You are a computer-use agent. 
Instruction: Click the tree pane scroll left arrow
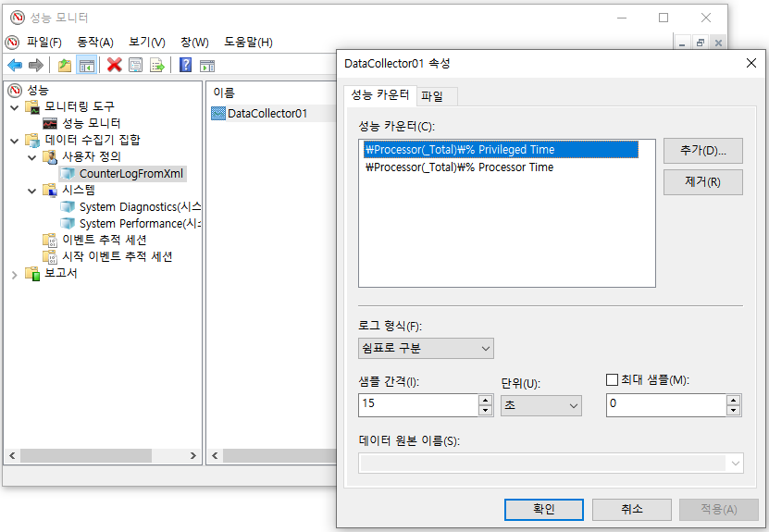[x=12, y=455]
